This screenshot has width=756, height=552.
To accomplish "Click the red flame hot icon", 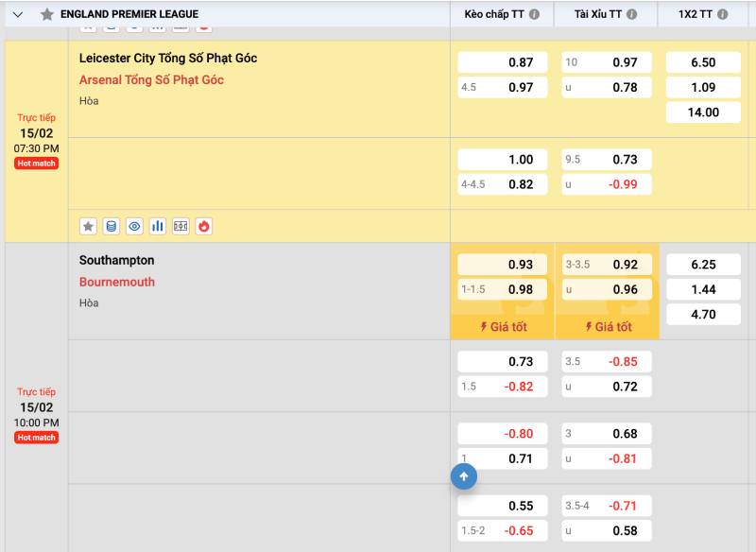I will pyautogui.click(x=203, y=226).
